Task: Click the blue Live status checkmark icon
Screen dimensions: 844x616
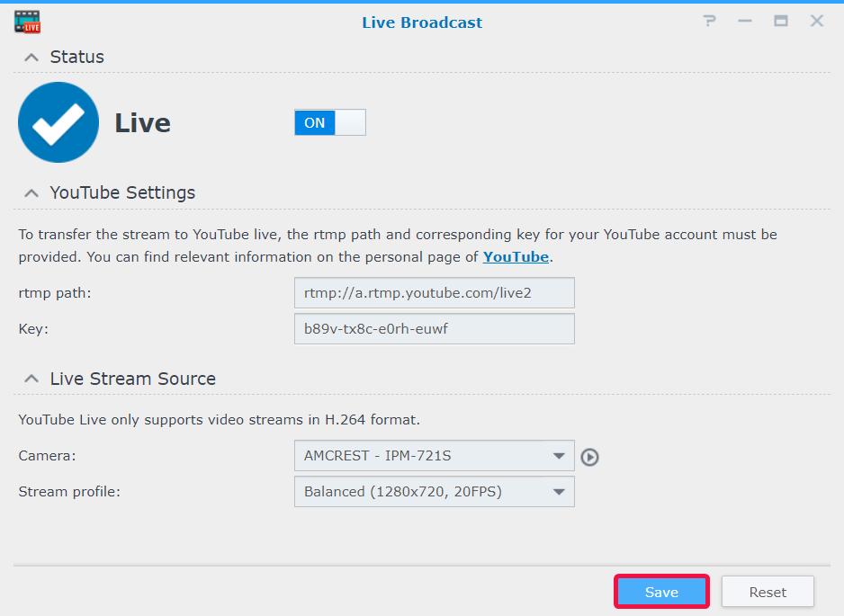Action: 58,122
